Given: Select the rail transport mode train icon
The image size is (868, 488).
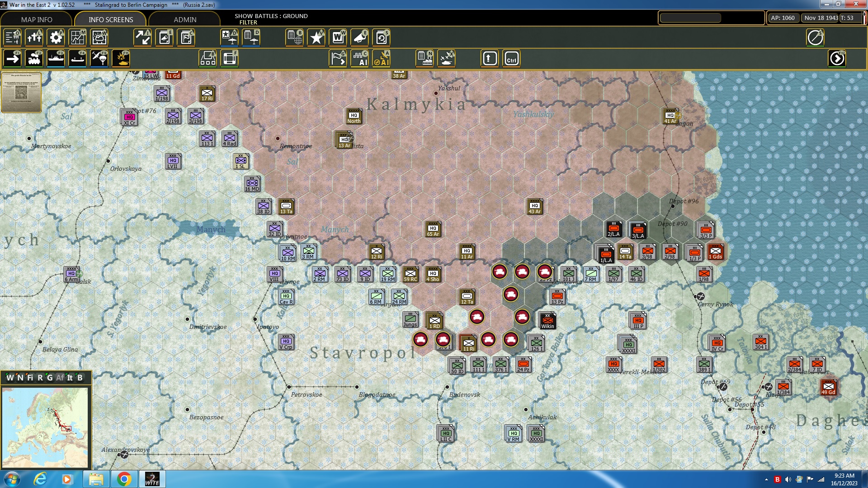Looking at the screenshot, I should point(34,58).
